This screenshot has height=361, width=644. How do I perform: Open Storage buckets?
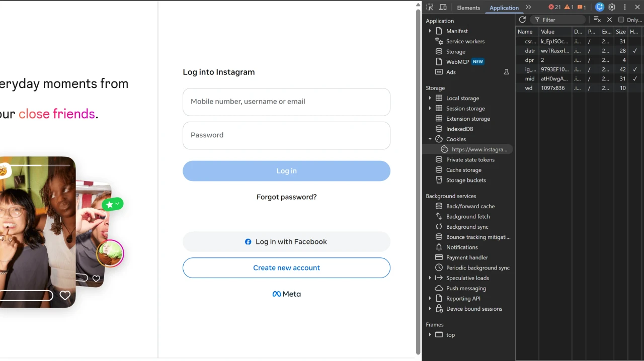click(x=466, y=180)
